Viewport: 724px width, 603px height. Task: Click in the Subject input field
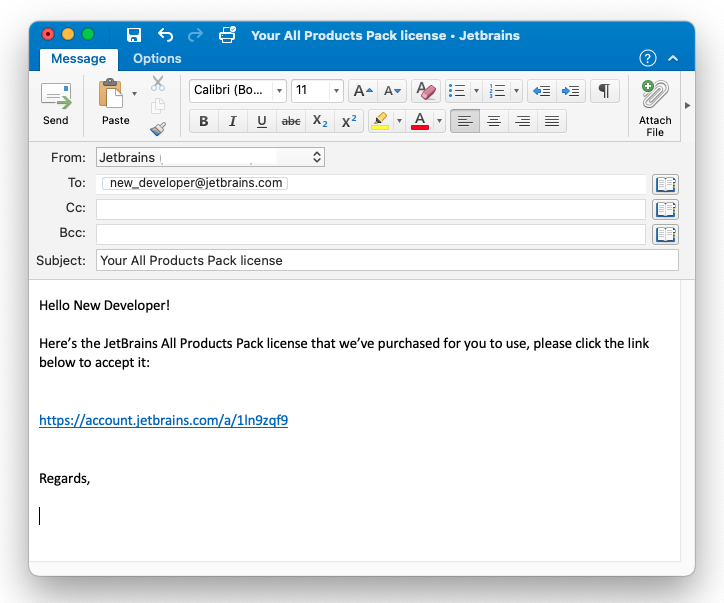pyautogui.click(x=387, y=260)
